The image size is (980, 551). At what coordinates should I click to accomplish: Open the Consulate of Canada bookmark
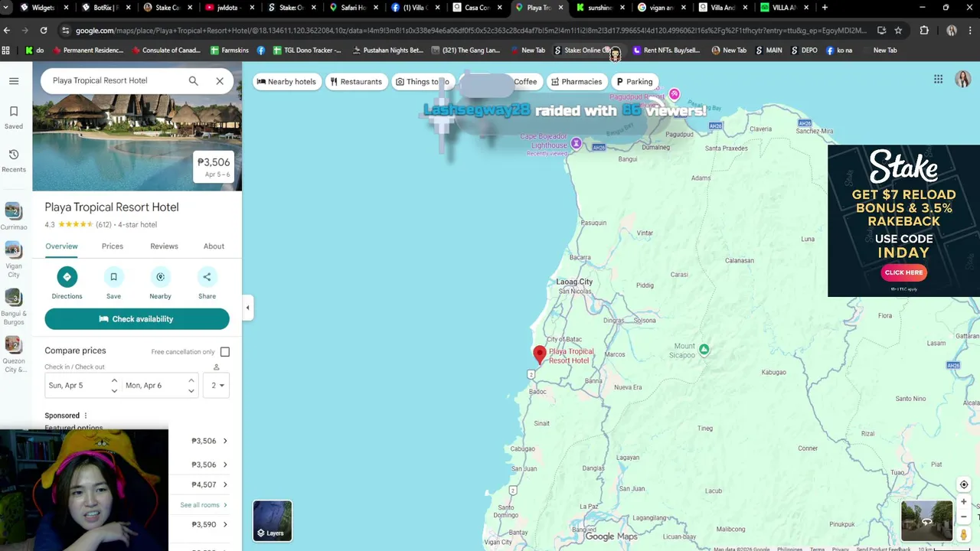click(x=166, y=51)
